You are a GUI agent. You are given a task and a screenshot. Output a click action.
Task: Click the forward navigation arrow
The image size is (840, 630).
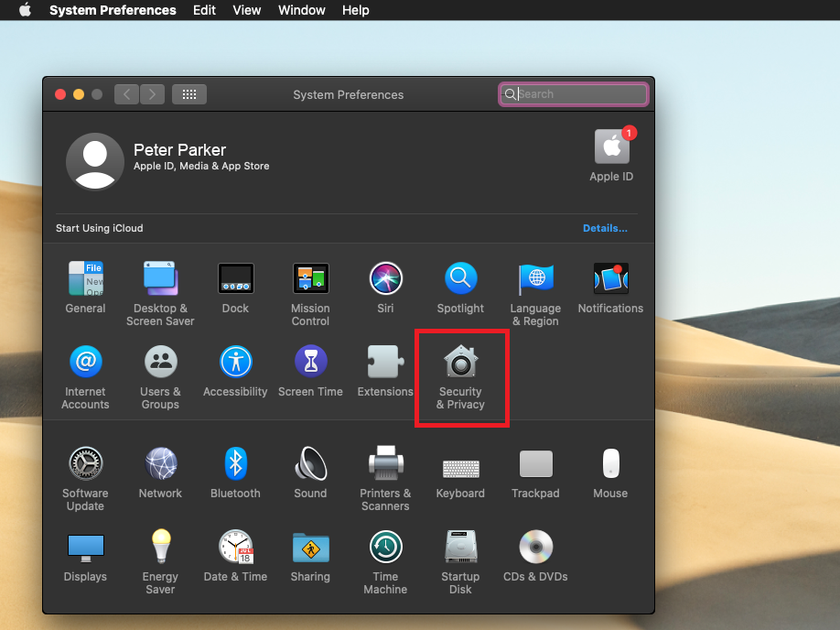(x=152, y=94)
